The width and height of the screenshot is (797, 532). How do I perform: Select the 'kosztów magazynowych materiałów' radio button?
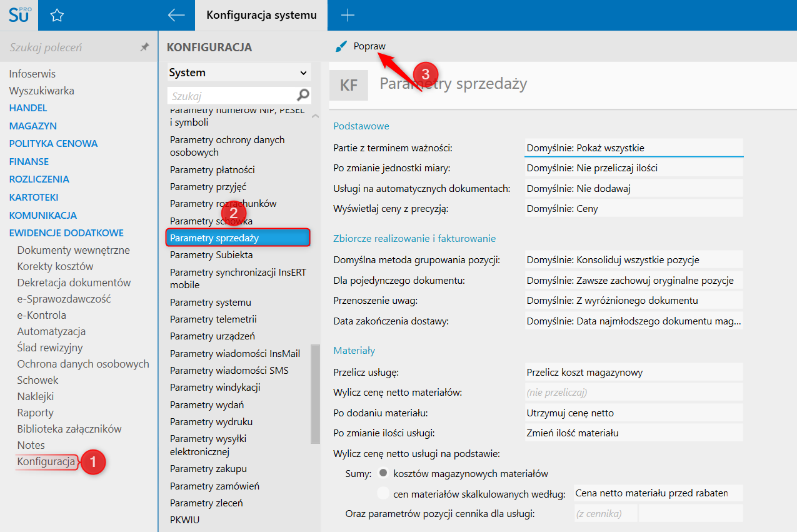click(x=384, y=473)
